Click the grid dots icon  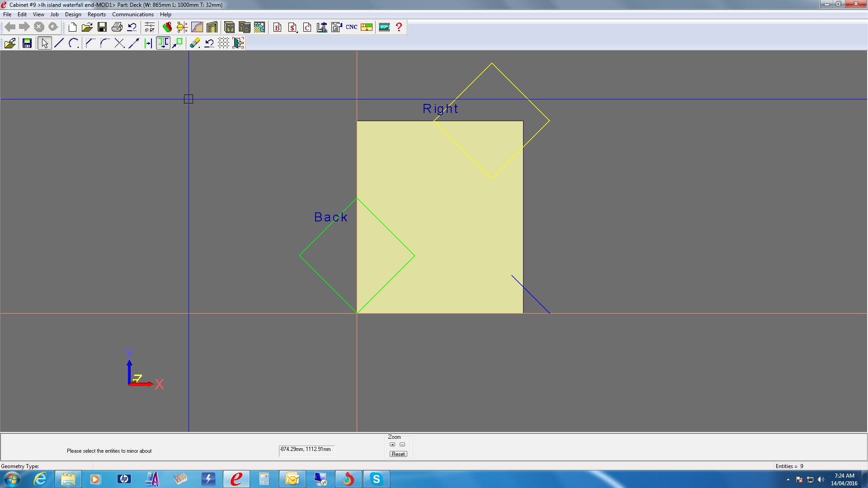click(223, 43)
